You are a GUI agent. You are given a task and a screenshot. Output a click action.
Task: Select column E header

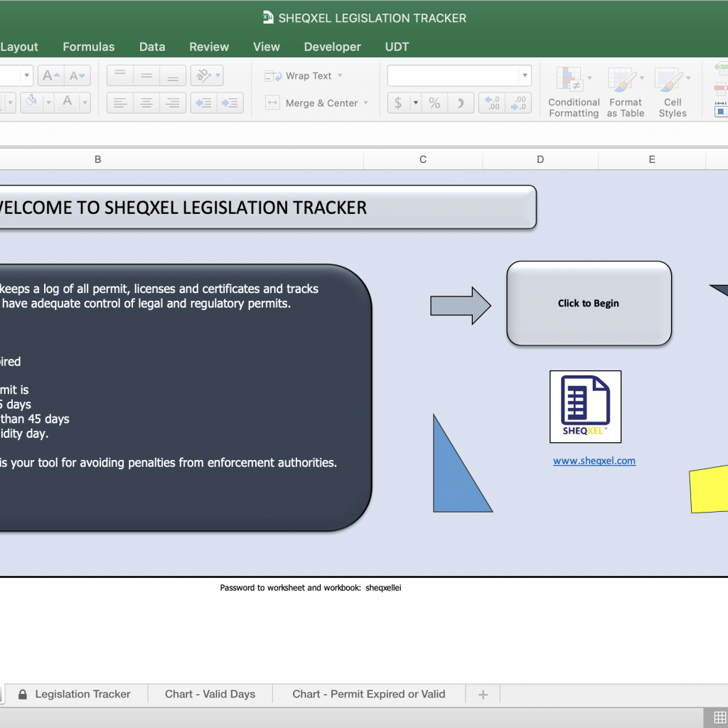pos(652,159)
